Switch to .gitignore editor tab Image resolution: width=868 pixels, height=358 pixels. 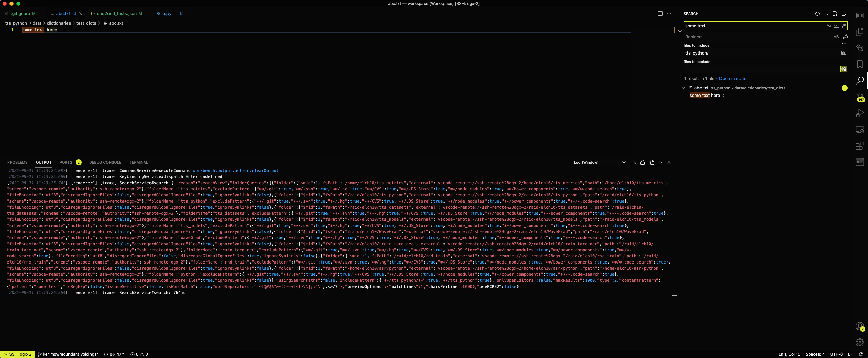(20, 14)
